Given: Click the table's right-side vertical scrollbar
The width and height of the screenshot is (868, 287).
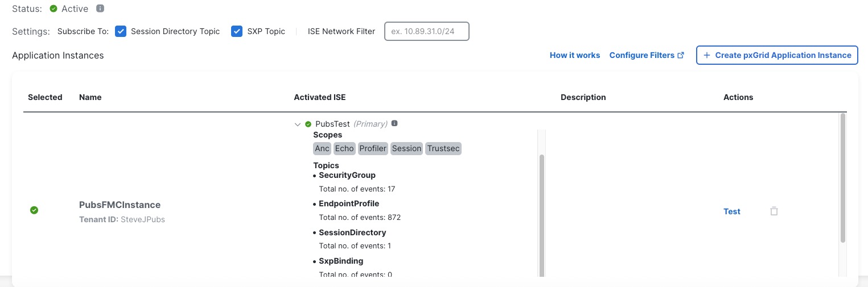Looking at the screenshot, I should pos(843,177).
